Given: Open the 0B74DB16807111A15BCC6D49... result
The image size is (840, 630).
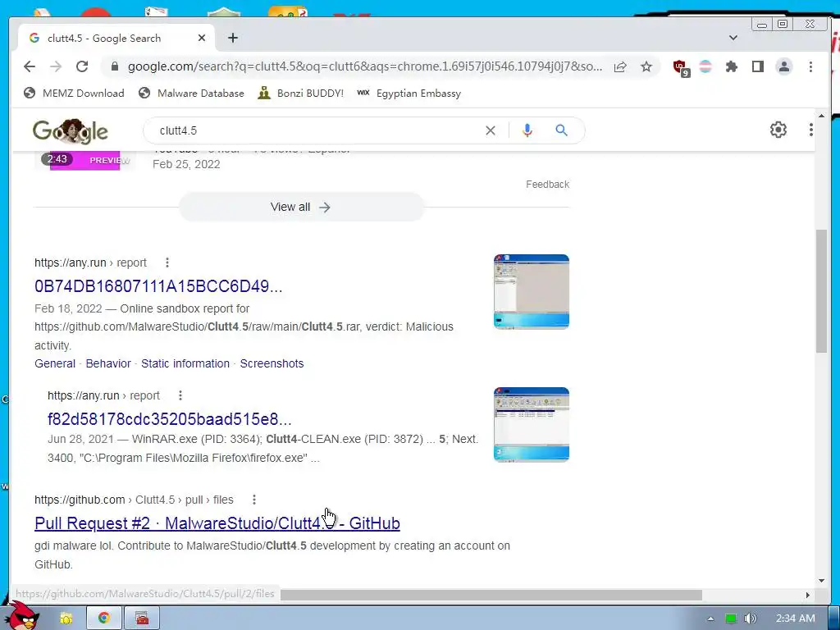Looking at the screenshot, I should coord(158,286).
